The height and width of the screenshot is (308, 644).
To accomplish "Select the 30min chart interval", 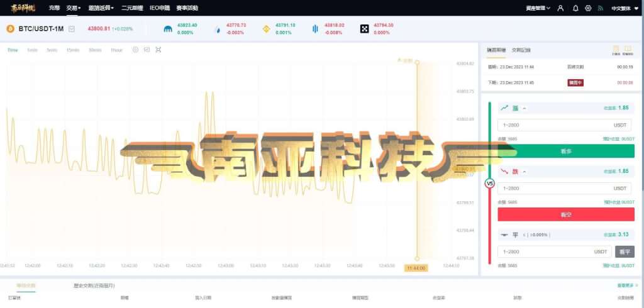I will point(95,50).
